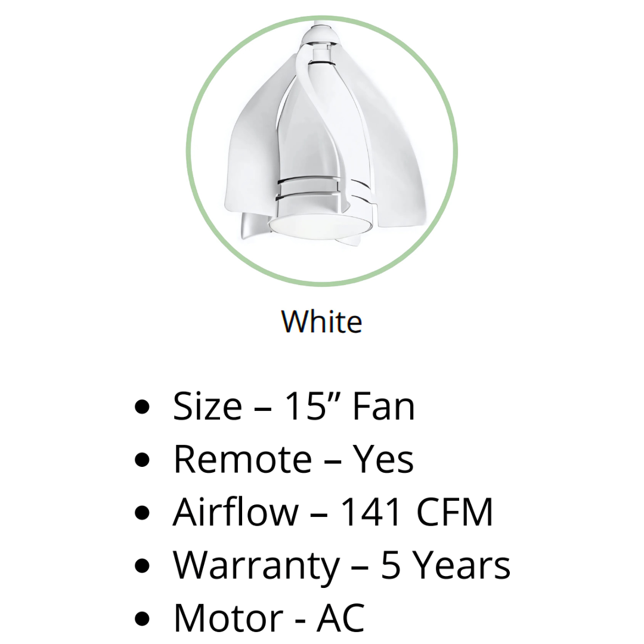Click the "5 Years" warranty value

[445, 565]
